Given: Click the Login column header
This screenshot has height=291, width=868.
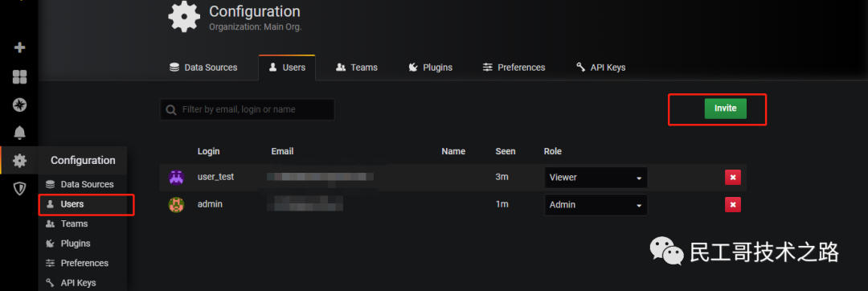Looking at the screenshot, I should coord(209,151).
